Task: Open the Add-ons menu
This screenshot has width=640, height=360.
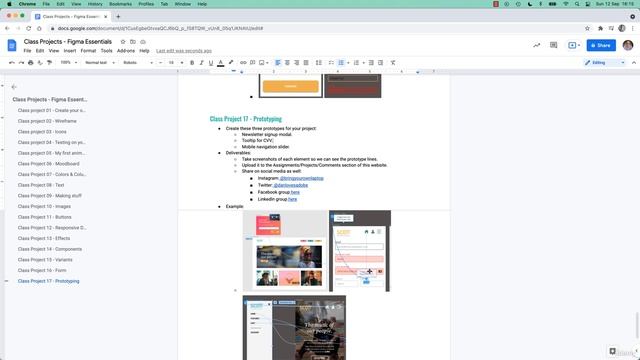Action: (126, 51)
